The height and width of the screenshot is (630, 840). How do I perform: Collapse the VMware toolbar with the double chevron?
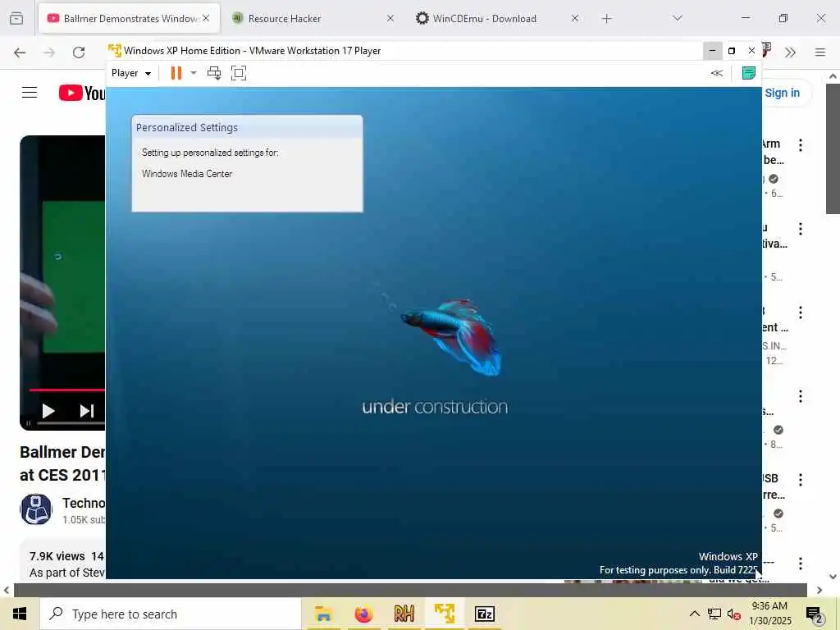[716, 73]
